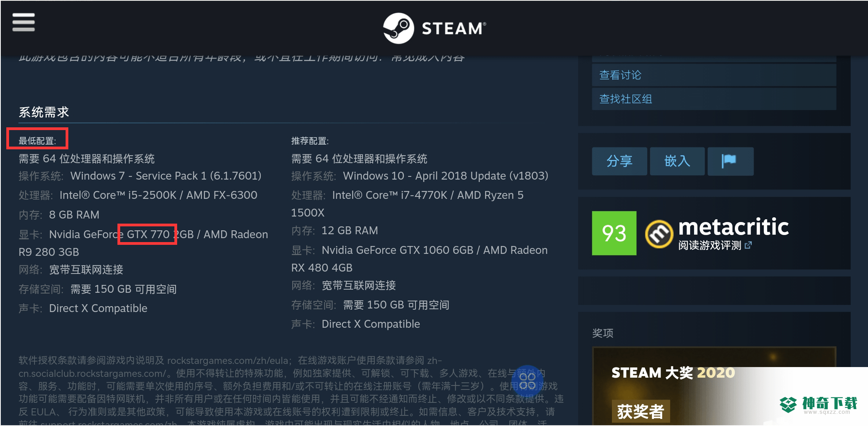The height and width of the screenshot is (426, 868).
Task: Select text Intel Core i5-2500K / AMD FX-6300
Action: (158, 195)
